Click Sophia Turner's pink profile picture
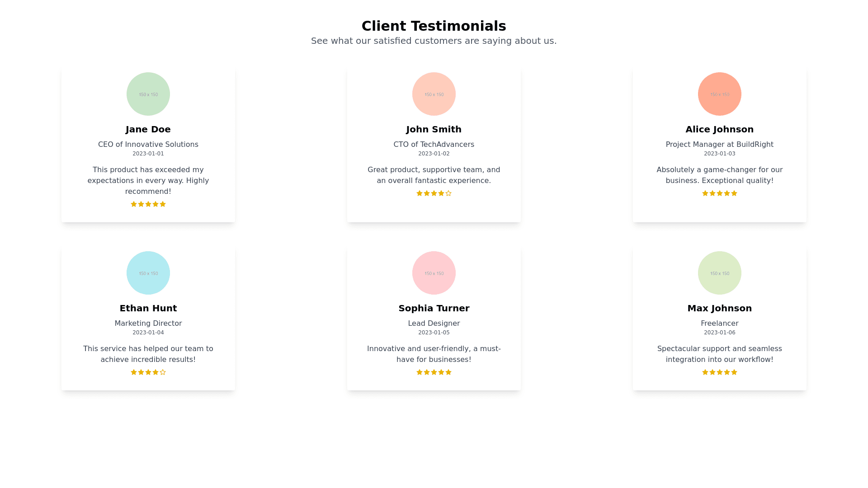The width and height of the screenshot is (868, 488). 434,273
